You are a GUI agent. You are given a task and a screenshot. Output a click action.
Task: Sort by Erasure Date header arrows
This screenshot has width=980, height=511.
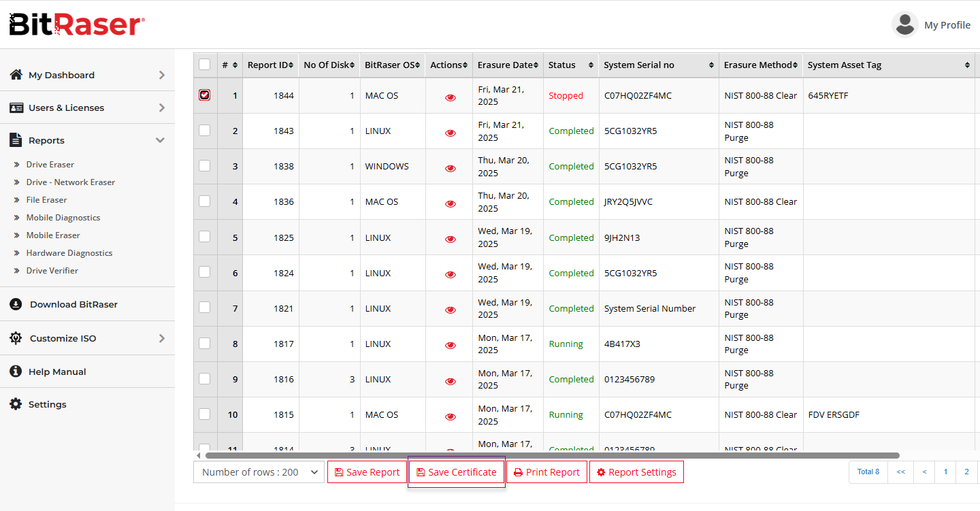pyautogui.click(x=536, y=65)
